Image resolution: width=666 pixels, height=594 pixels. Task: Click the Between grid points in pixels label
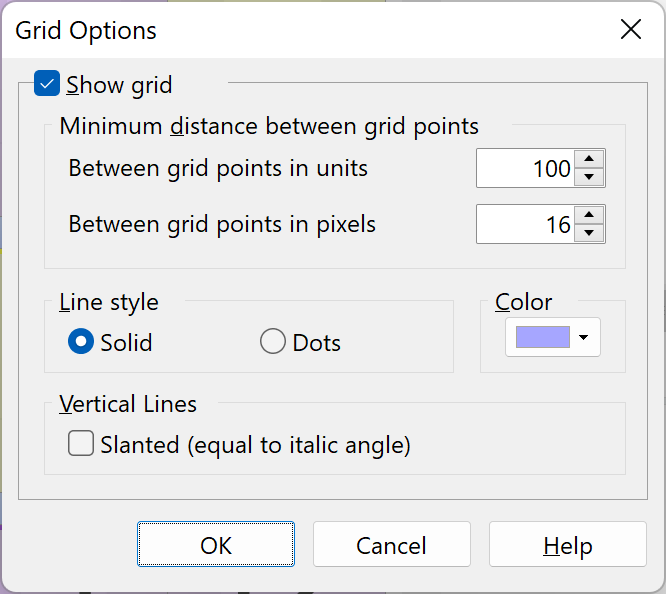[x=222, y=224]
